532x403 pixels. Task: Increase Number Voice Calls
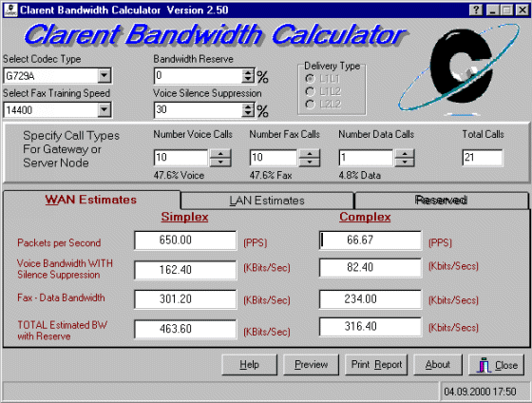click(x=220, y=153)
